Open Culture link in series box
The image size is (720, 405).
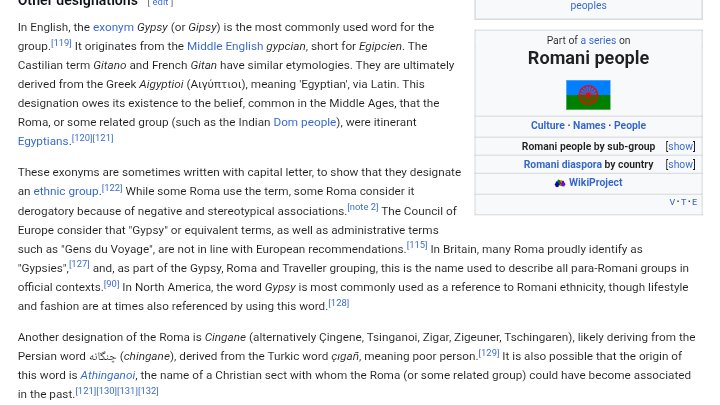click(x=547, y=125)
